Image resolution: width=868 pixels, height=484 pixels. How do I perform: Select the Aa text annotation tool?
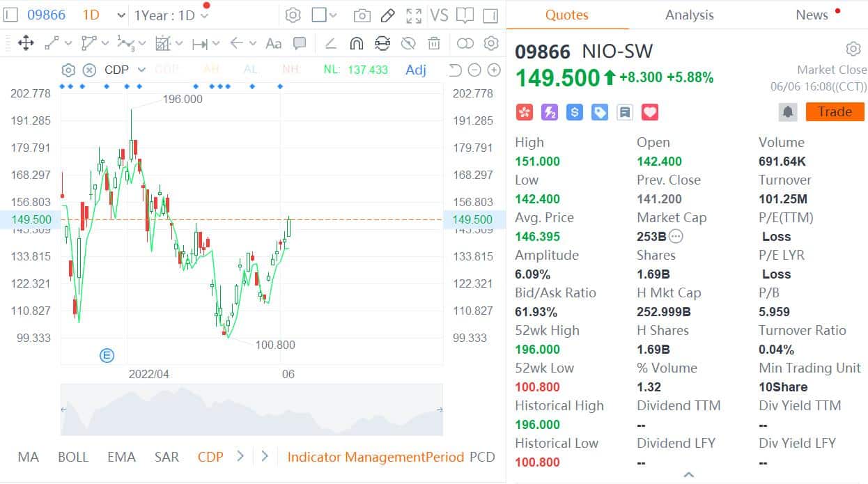tap(273, 43)
